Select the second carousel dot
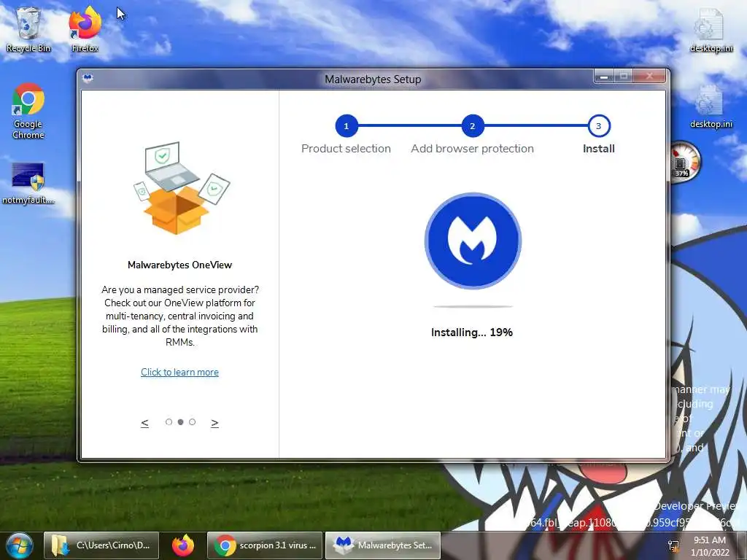The height and width of the screenshot is (560, 747). point(181,422)
